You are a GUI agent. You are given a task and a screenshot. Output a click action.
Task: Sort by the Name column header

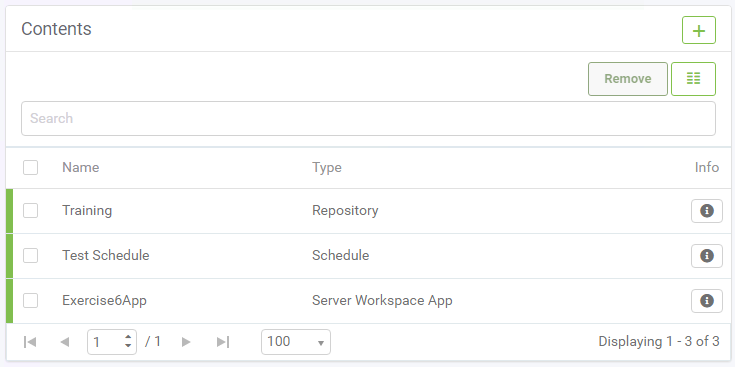81,167
